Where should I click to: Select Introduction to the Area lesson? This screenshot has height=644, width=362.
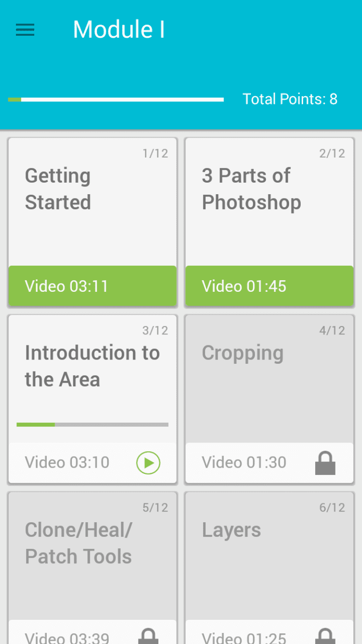click(92, 366)
